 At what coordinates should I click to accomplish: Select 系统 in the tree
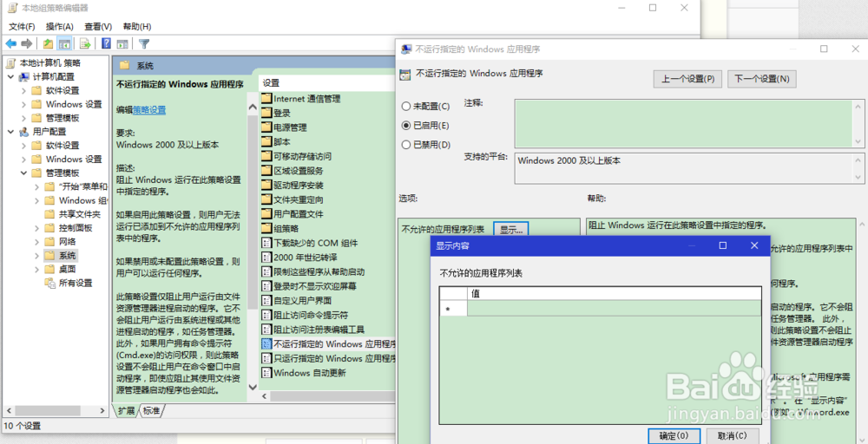point(68,256)
